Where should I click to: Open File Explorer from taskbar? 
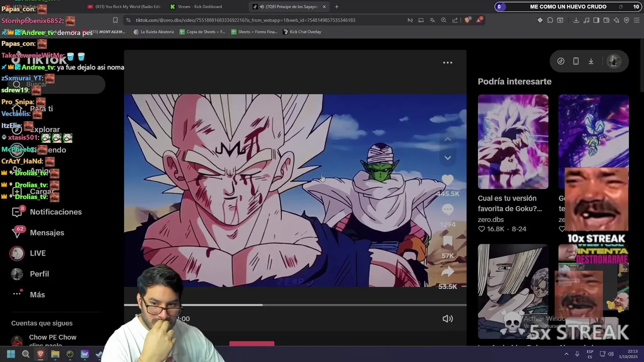55,354
